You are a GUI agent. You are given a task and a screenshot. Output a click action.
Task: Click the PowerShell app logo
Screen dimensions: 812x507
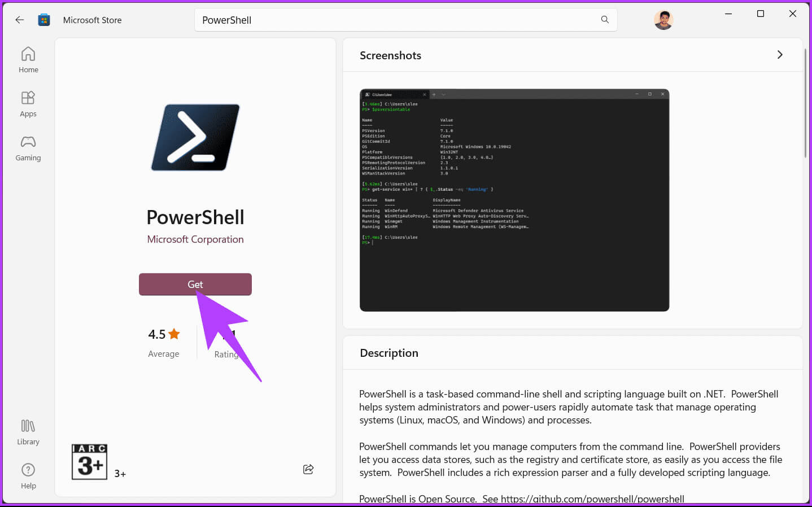(x=195, y=137)
